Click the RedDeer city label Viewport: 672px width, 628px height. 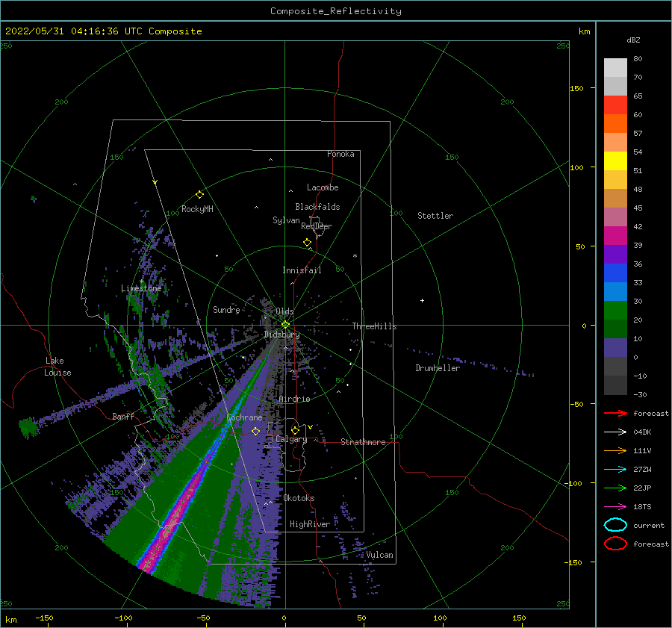point(317,226)
